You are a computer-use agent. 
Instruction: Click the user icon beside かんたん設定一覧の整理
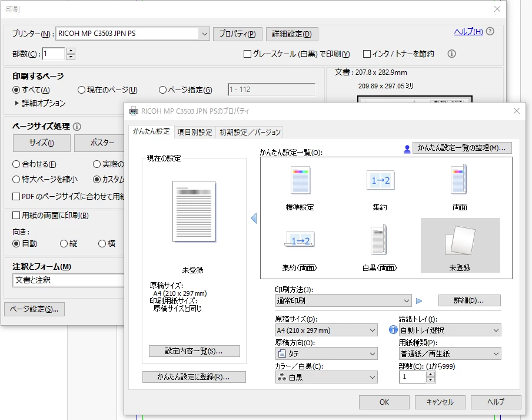pyautogui.click(x=407, y=148)
